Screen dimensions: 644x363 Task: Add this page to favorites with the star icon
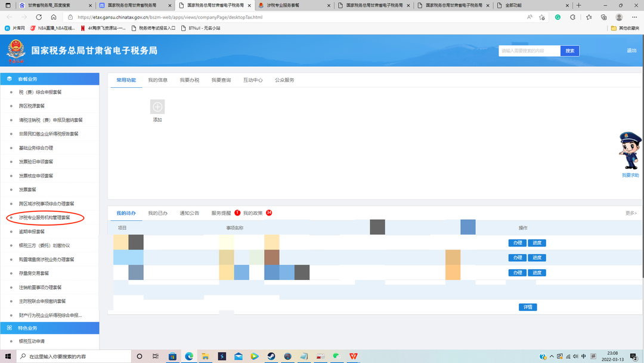coord(541,17)
